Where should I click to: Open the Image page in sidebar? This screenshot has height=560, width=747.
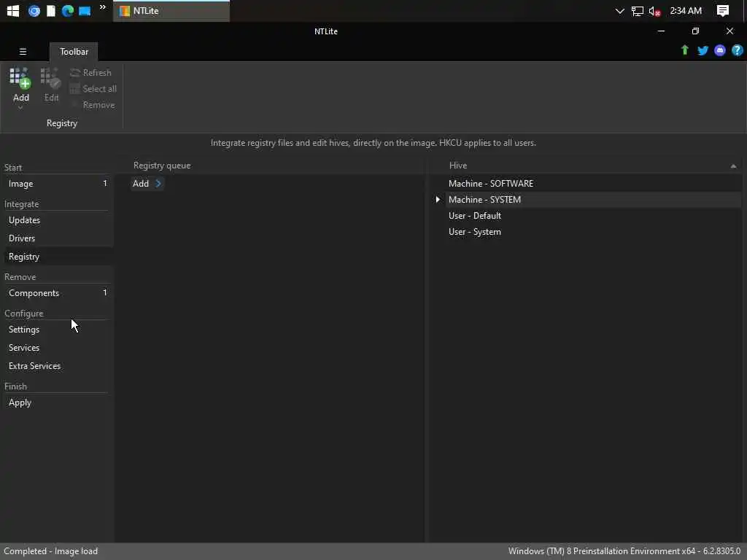(x=57, y=183)
